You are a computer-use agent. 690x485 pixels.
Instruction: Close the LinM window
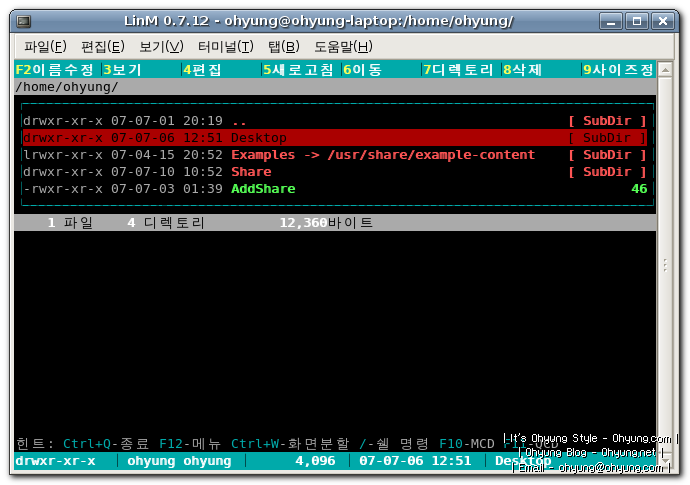663,21
